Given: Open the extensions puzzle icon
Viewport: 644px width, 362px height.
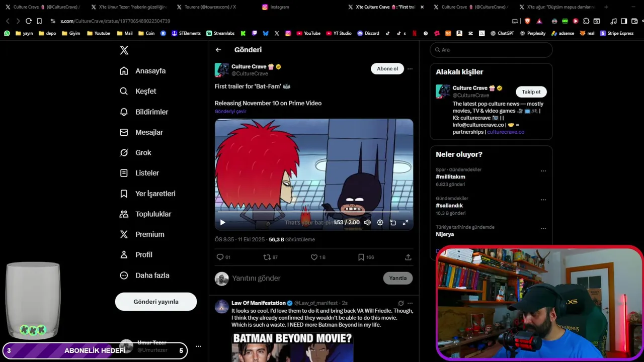Looking at the screenshot, I should (586, 21).
